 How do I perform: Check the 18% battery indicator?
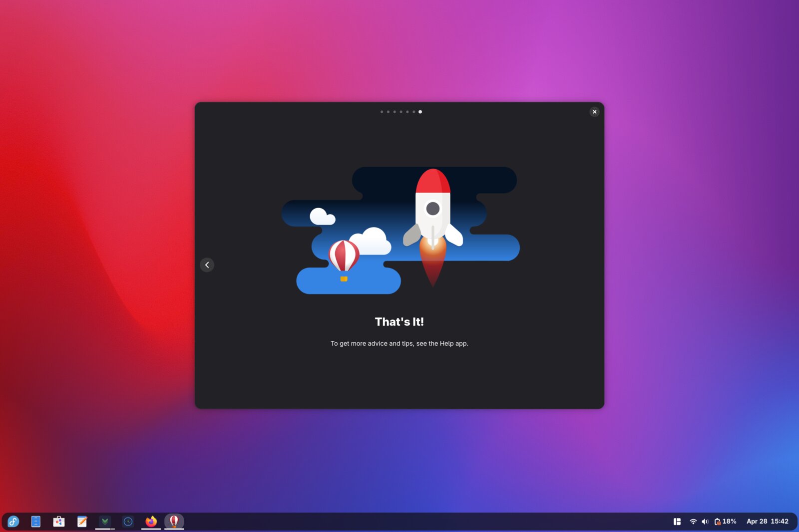[x=725, y=521]
